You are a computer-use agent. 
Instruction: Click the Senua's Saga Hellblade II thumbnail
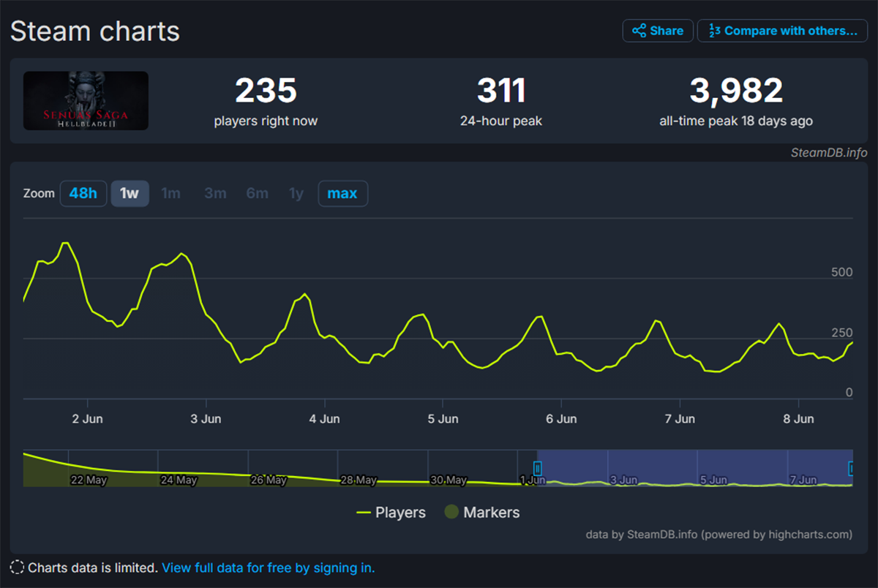click(x=86, y=101)
